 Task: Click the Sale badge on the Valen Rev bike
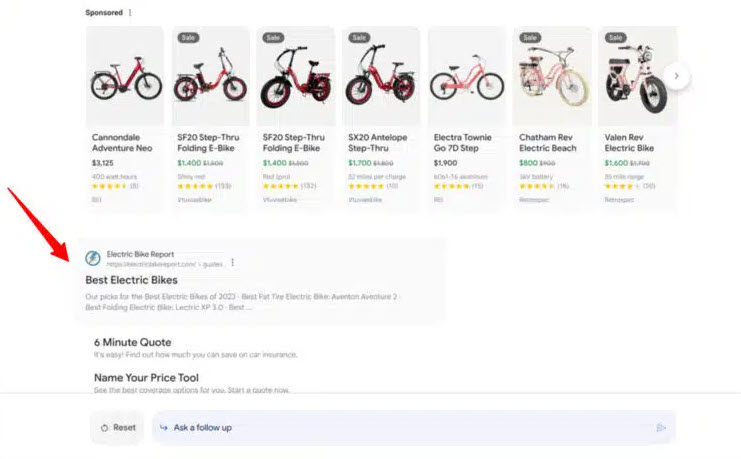(x=615, y=38)
